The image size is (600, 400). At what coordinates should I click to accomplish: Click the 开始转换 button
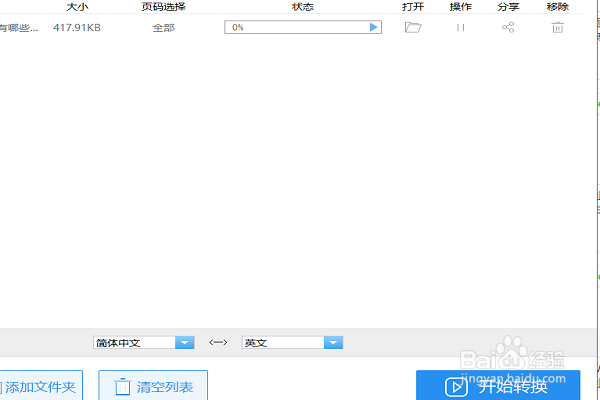pyautogui.click(x=498, y=386)
